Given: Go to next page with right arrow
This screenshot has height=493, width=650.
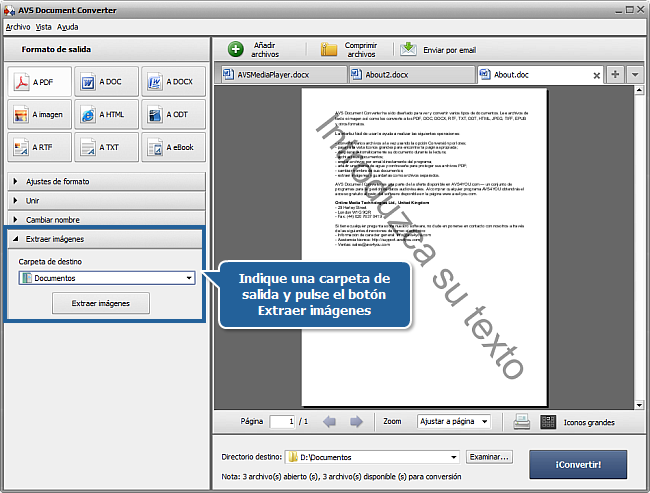Looking at the screenshot, I should [356, 422].
